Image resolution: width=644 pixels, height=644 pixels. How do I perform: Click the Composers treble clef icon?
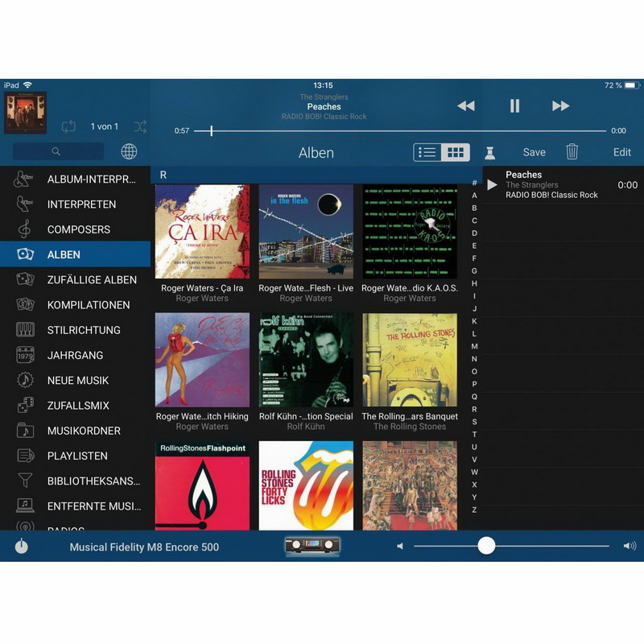24,229
